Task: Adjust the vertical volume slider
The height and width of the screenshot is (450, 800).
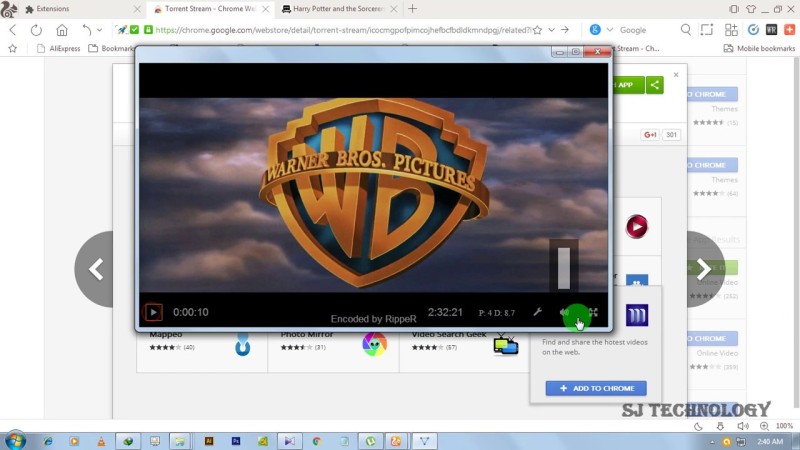Action: [564, 268]
